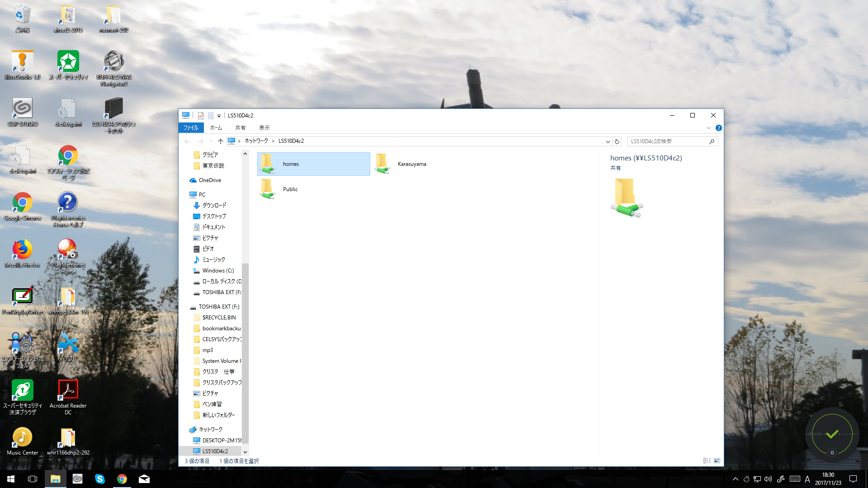Open the ホーム ribbon tab
Image resolution: width=868 pixels, height=488 pixels.
pyautogui.click(x=216, y=128)
